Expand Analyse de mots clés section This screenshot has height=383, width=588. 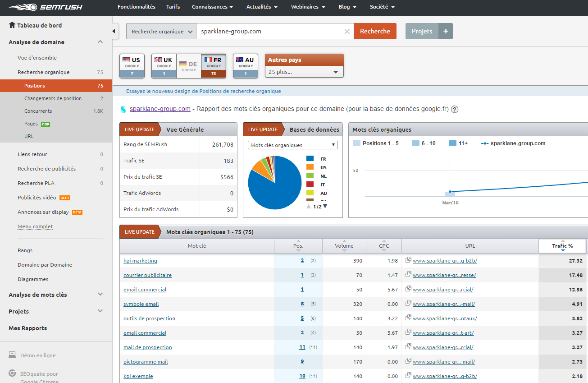pyautogui.click(x=100, y=294)
